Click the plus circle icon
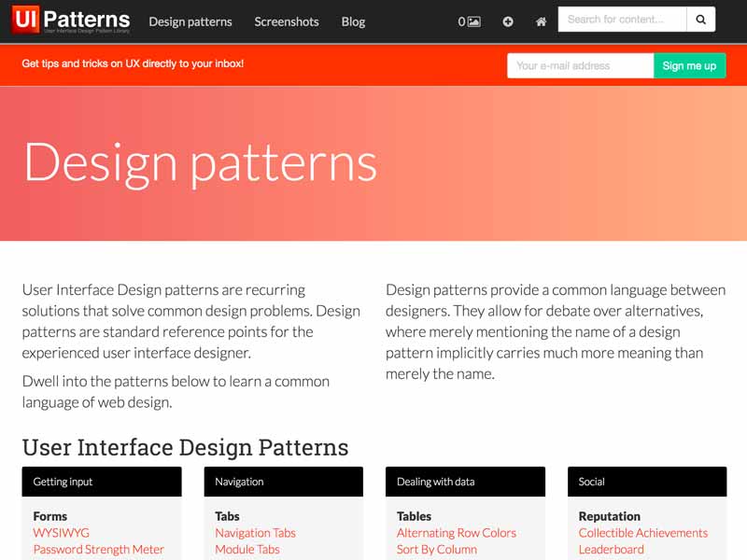This screenshot has width=747, height=560. [x=508, y=21]
